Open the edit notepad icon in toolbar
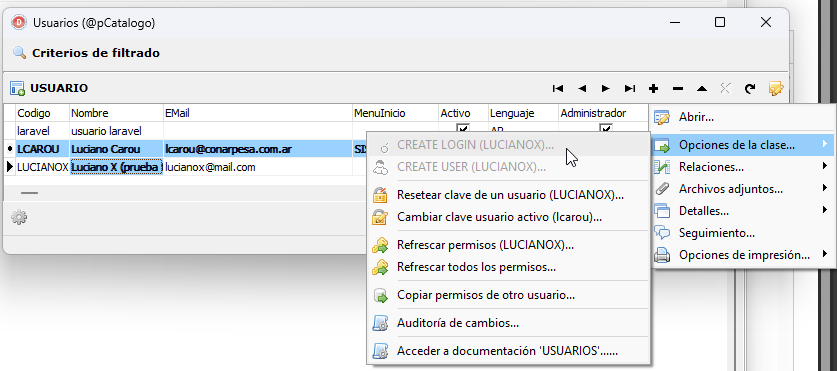The image size is (837, 371). (775, 89)
